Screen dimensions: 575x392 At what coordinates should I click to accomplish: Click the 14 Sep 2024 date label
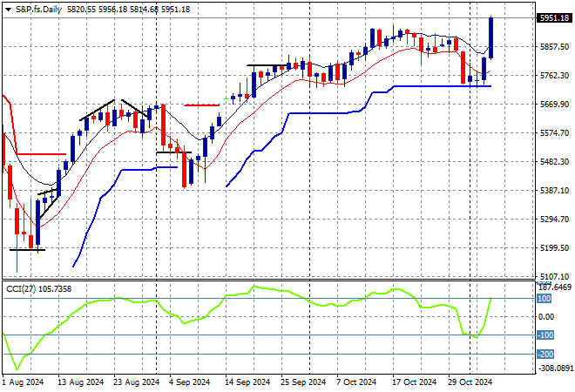(x=247, y=382)
